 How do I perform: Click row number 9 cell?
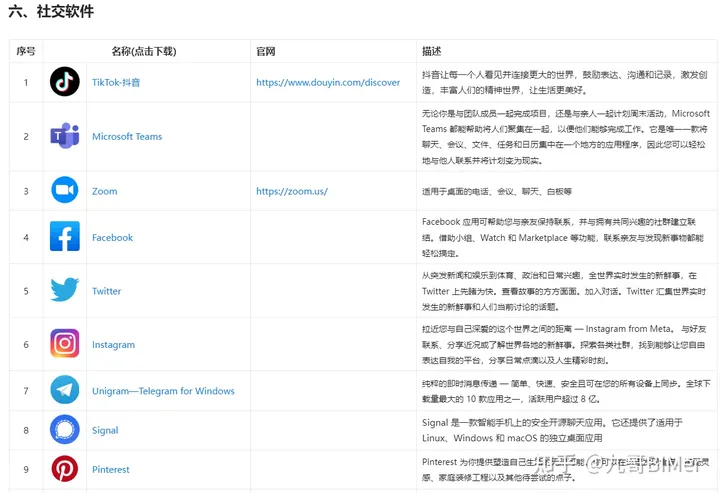coord(26,470)
